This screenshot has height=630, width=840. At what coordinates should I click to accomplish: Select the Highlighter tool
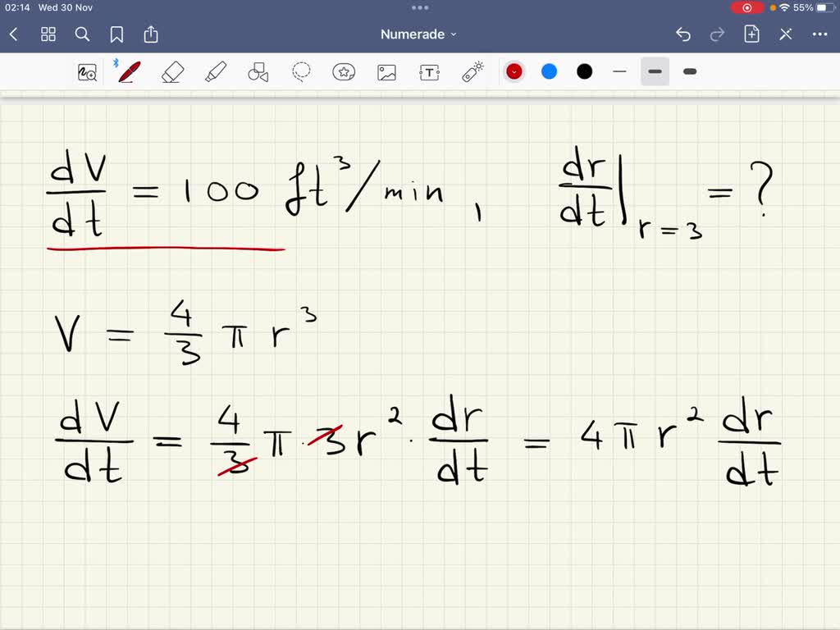(216, 72)
